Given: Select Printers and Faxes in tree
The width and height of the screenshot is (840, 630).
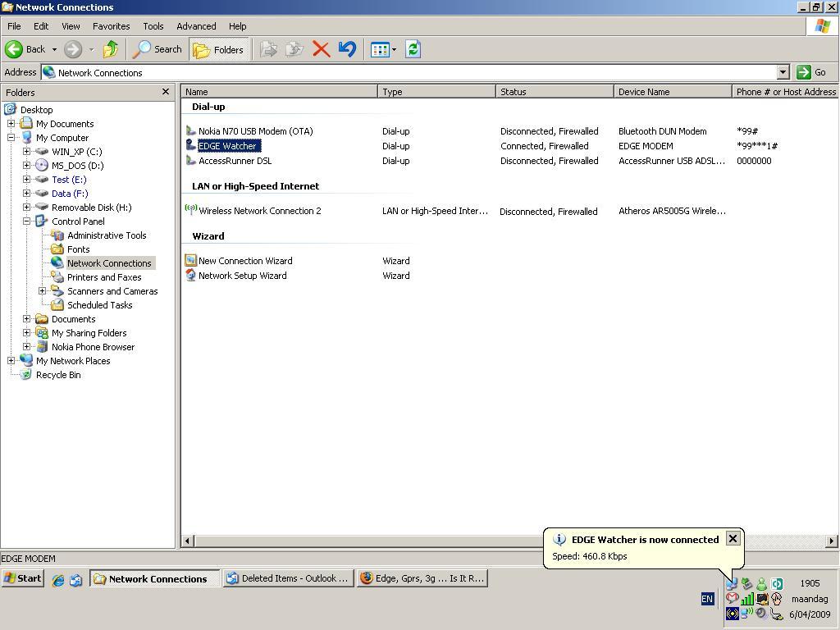Looking at the screenshot, I should coord(104,277).
